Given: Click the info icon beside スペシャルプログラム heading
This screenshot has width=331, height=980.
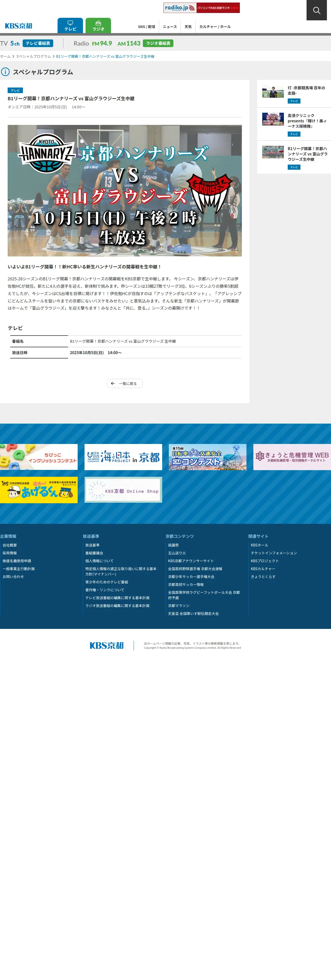Looking at the screenshot, I should 5,72.
